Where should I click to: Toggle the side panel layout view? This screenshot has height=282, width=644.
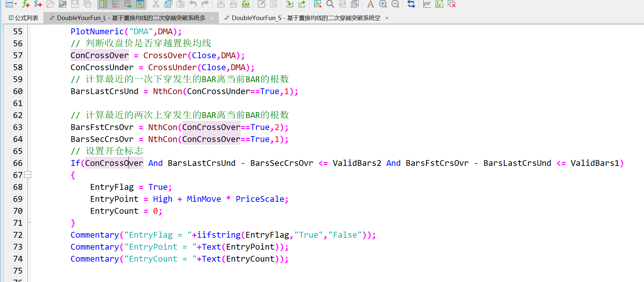coord(103,4)
